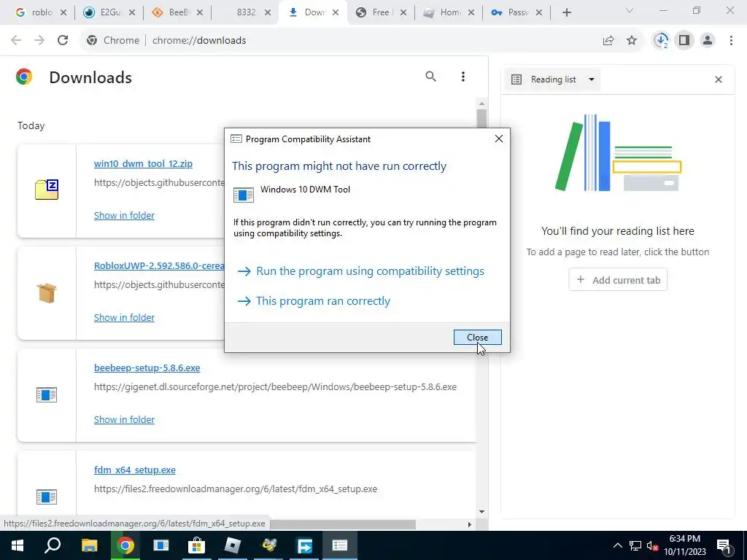Open the Chrome profile avatar
This screenshot has height=560, width=747.
pyautogui.click(x=708, y=41)
